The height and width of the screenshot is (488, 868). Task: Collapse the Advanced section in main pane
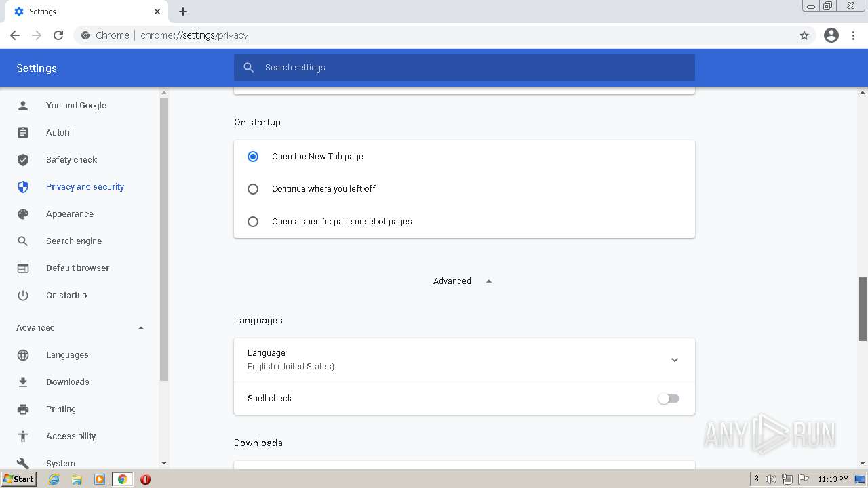(462, 281)
